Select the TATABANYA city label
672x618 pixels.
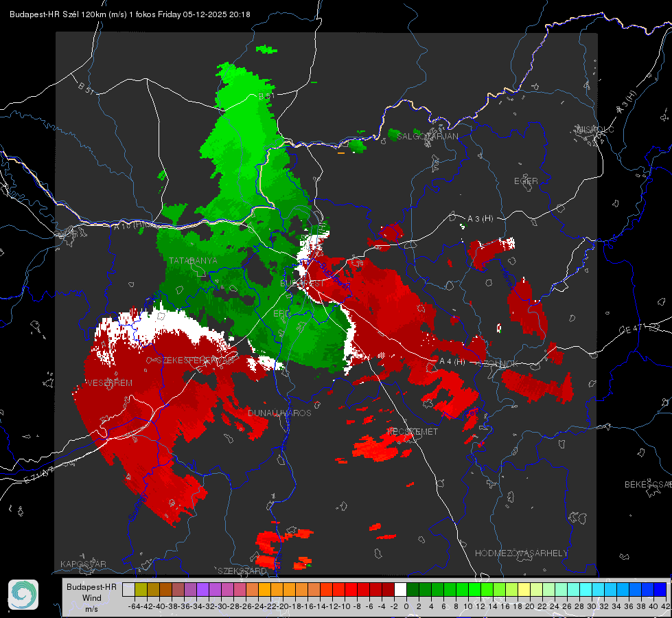tap(193, 260)
